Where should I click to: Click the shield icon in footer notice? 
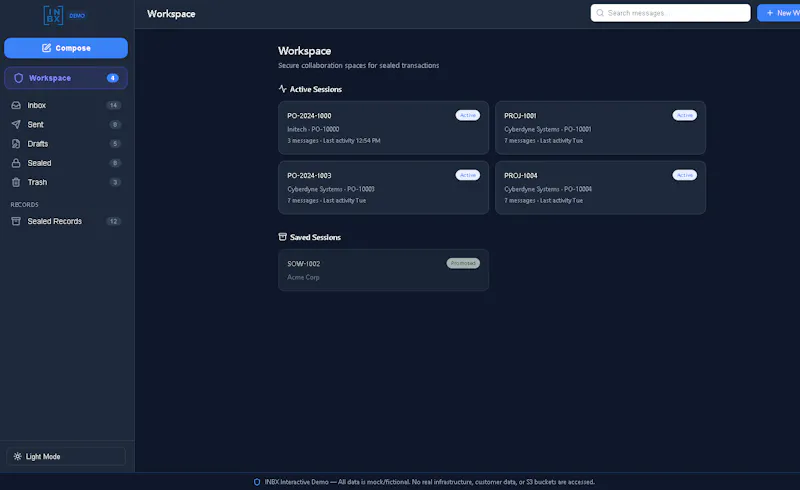coord(257,482)
